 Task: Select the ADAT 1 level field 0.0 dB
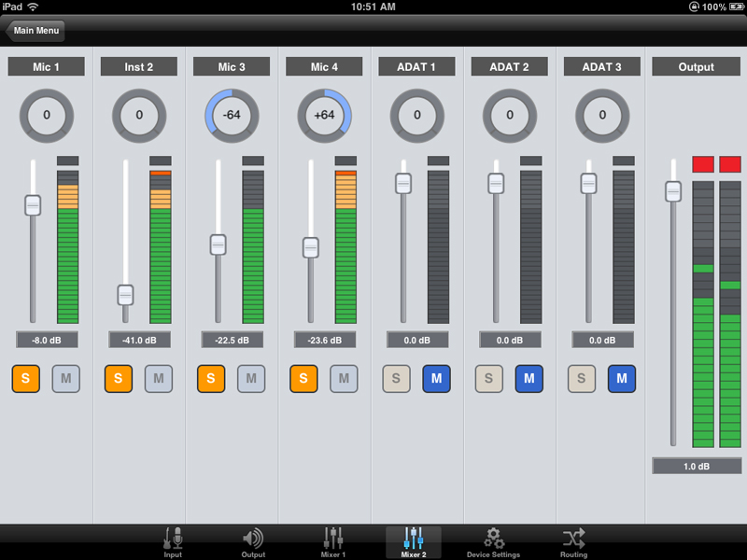(417, 340)
